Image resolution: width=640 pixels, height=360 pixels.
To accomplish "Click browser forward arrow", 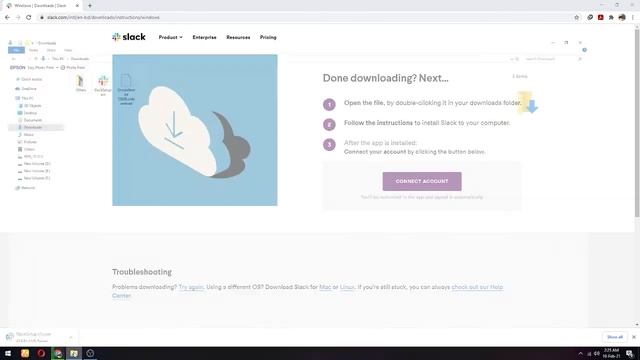I will coord(18,18).
